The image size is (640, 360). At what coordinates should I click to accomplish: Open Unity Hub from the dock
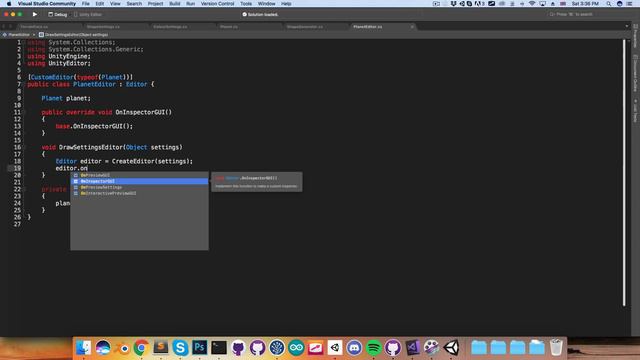click(x=335, y=348)
